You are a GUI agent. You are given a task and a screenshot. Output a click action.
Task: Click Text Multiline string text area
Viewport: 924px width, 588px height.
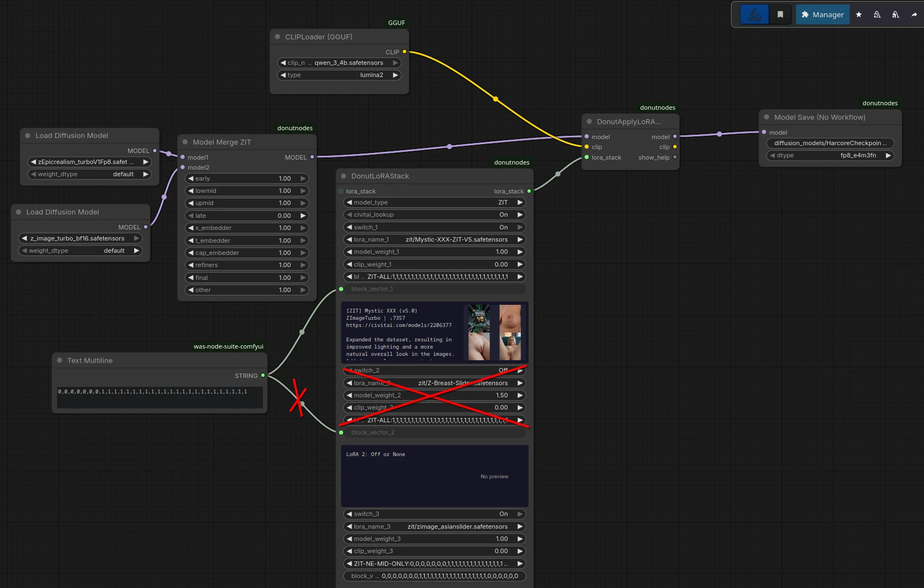point(160,397)
